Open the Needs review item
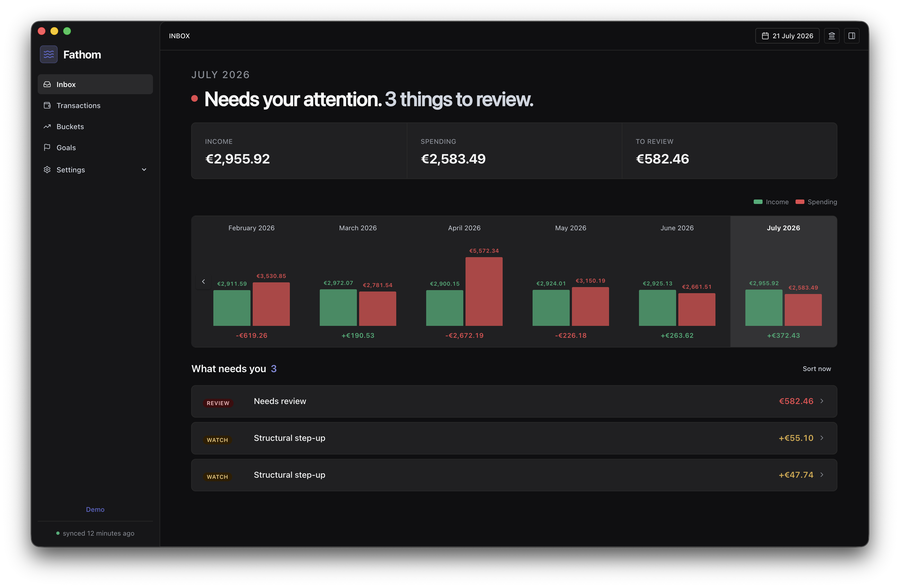Screen dimensions: 900x588 click(x=514, y=401)
